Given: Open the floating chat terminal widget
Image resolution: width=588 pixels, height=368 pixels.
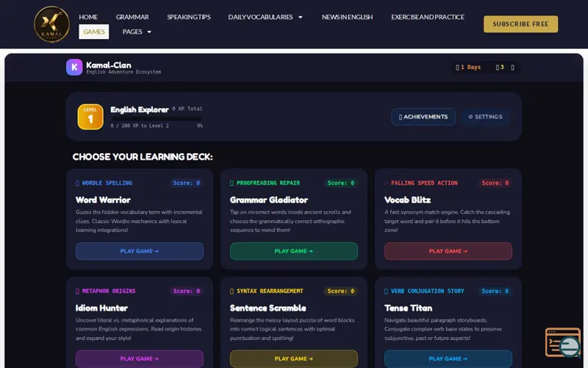Looking at the screenshot, I should tap(563, 342).
